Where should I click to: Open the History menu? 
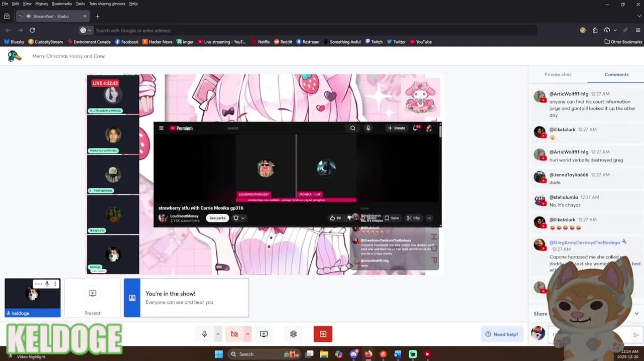pyautogui.click(x=42, y=4)
